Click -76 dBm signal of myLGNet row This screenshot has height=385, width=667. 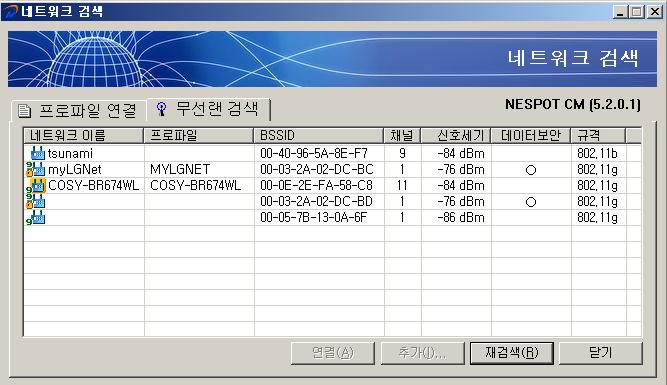(461, 169)
